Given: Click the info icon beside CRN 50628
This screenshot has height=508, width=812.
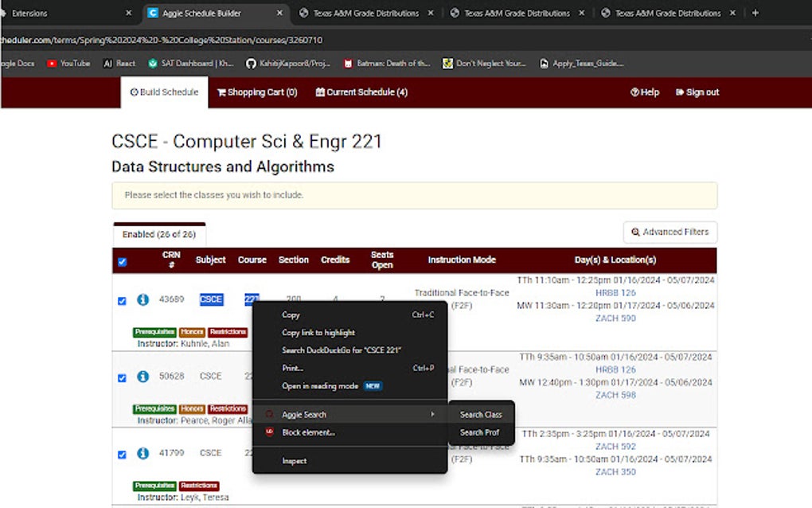Looking at the screenshot, I should click(x=143, y=375).
